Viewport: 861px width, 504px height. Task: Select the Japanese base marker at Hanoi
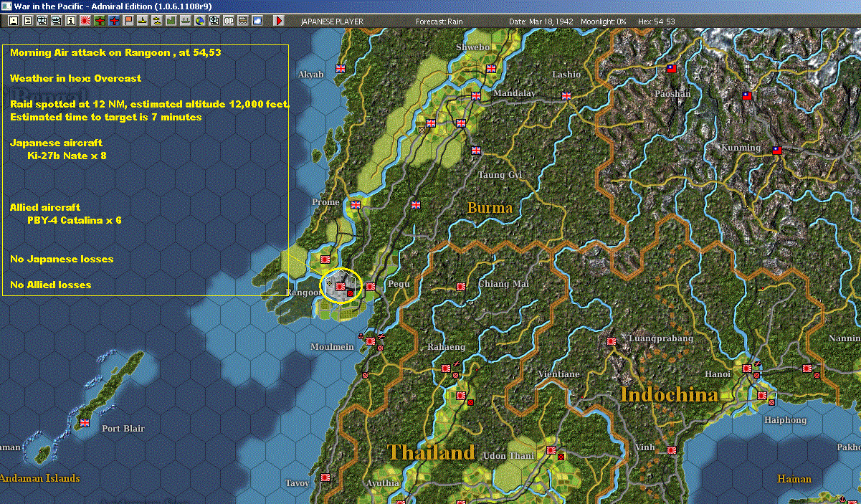pyautogui.click(x=746, y=369)
